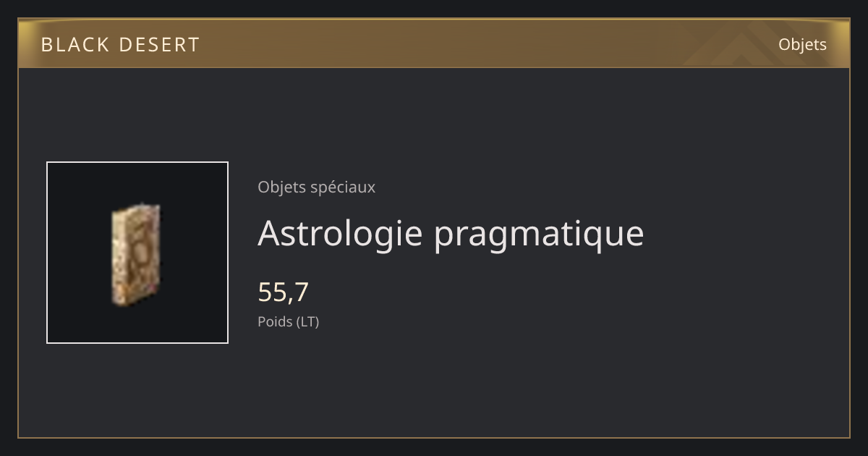Click the Astrologie pragmatique book icon

[x=136, y=253]
